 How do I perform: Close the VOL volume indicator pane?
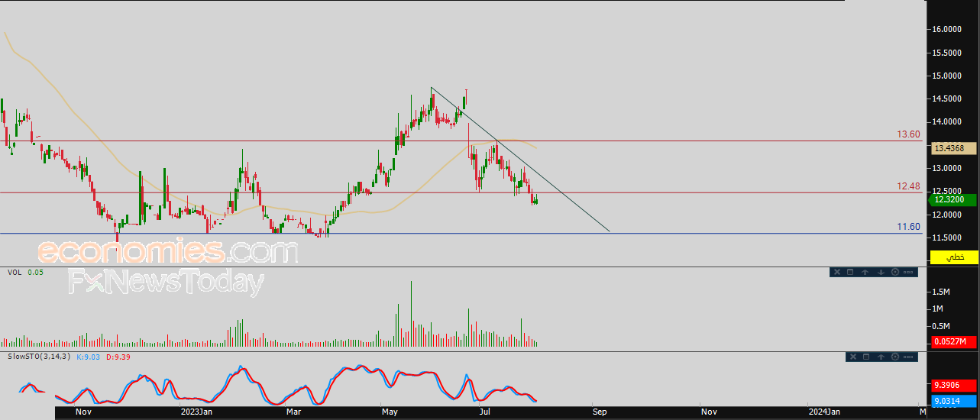tap(837, 272)
